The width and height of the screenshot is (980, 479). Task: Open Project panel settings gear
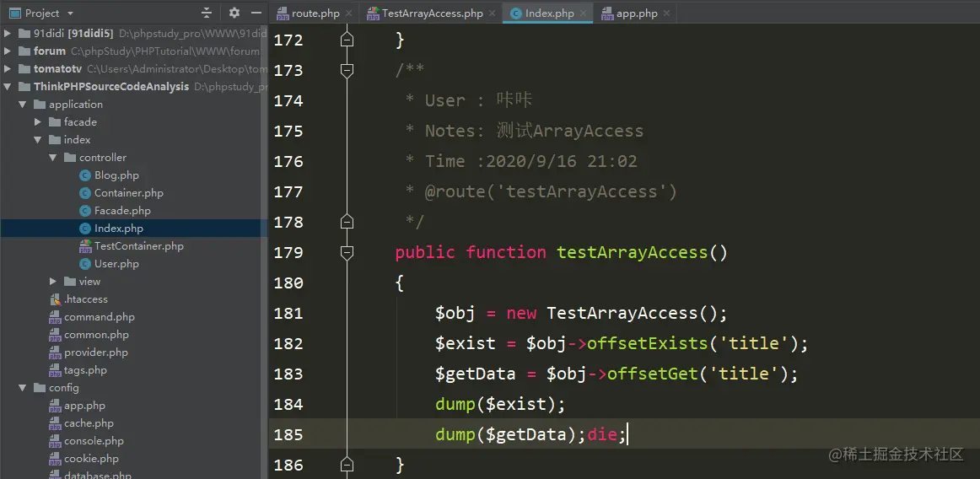[234, 13]
